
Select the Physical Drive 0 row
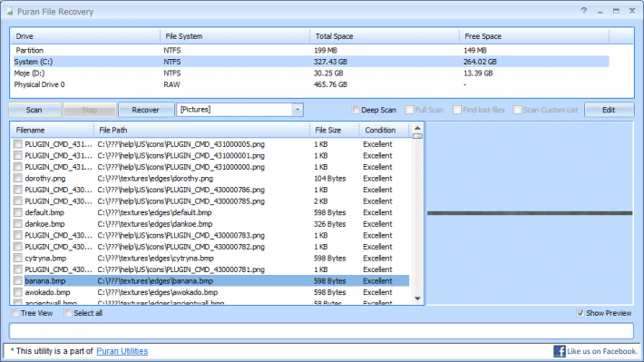[x=311, y=84]
